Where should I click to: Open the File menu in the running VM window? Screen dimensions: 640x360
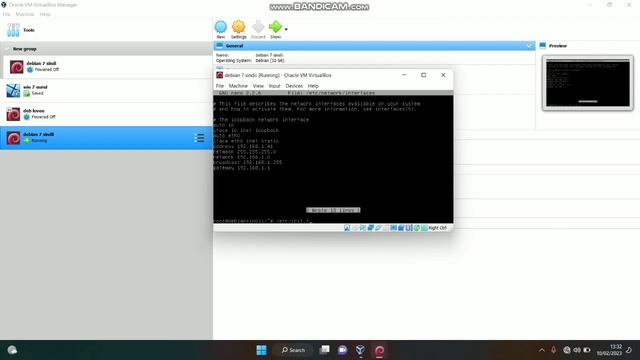220,86
